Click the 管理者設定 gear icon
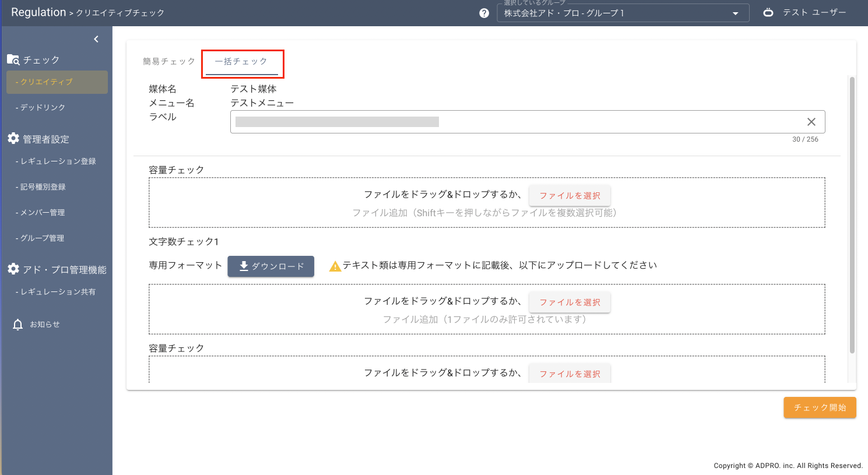Image resolution: width=868 pixels, height=475 pixels. click(x=13, y=139)
